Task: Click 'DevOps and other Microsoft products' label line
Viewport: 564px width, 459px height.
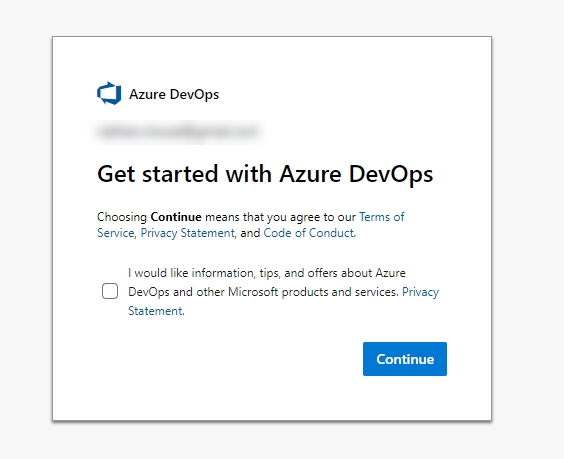Action: (263, 292)
